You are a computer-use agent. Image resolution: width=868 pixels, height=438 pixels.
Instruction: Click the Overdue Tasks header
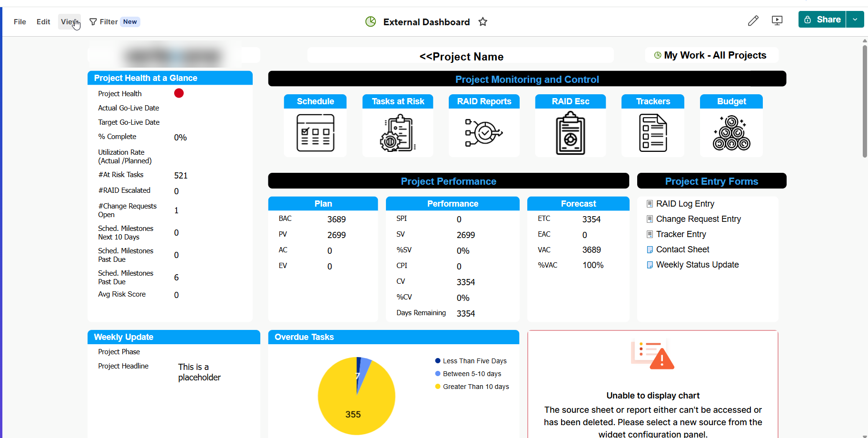394,337
